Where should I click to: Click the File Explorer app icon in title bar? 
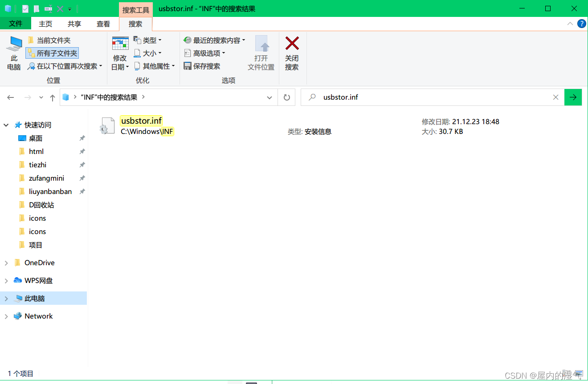[x=8, y=8]
